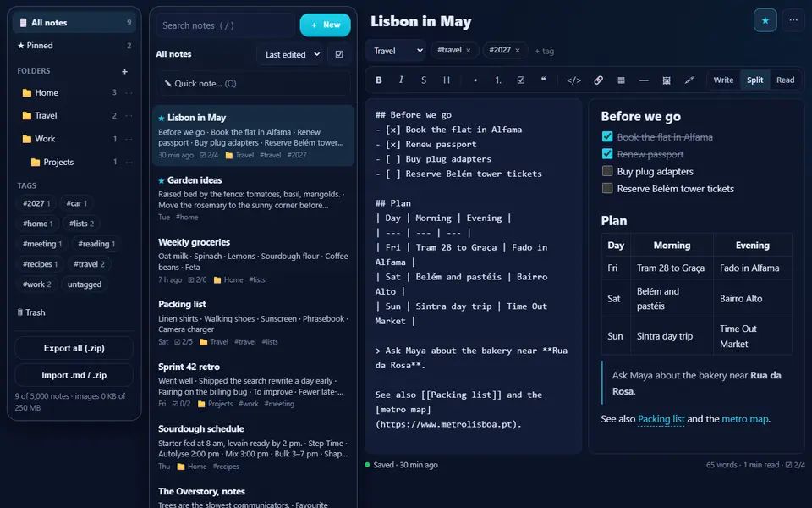Create a note with the New button
Image resolution: width=812 pixels, height=508 pixels.
click(325, 25)
